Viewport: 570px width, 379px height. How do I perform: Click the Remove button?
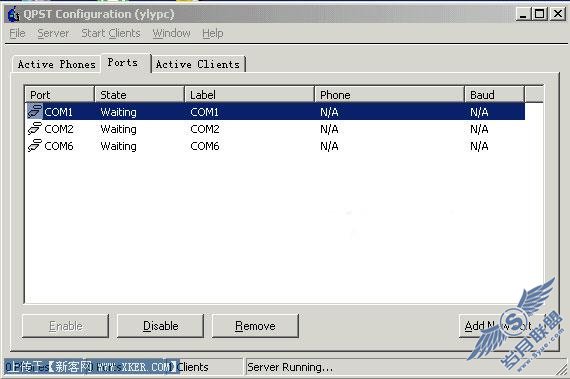[255, 326]
